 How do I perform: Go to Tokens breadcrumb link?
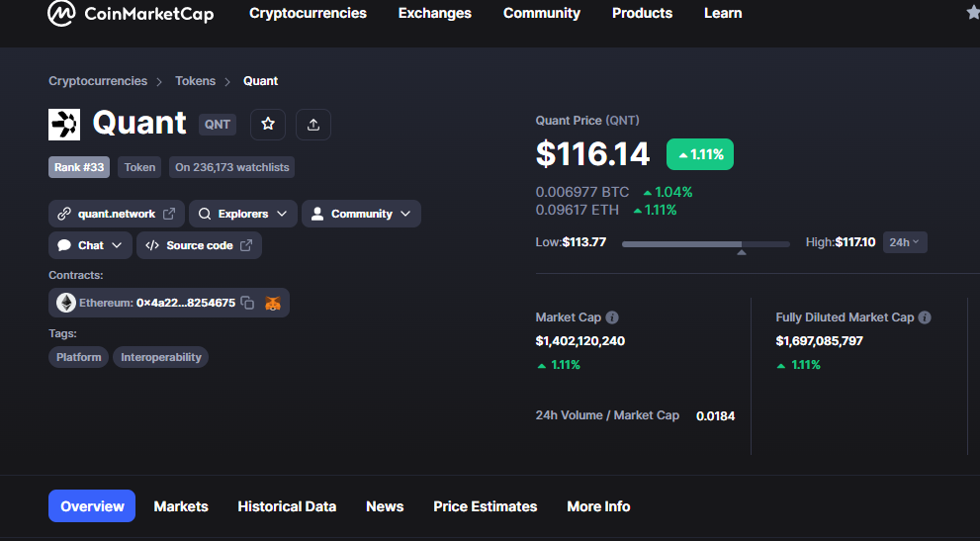click(195, 81)
